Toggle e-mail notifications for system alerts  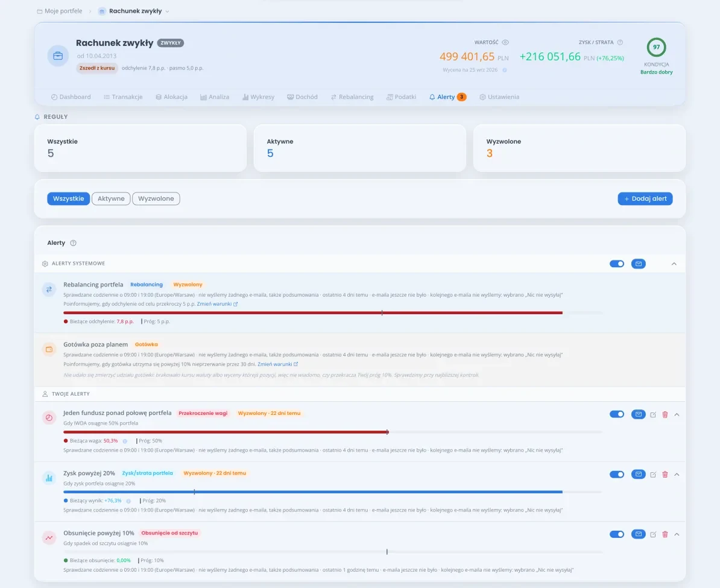638,264
